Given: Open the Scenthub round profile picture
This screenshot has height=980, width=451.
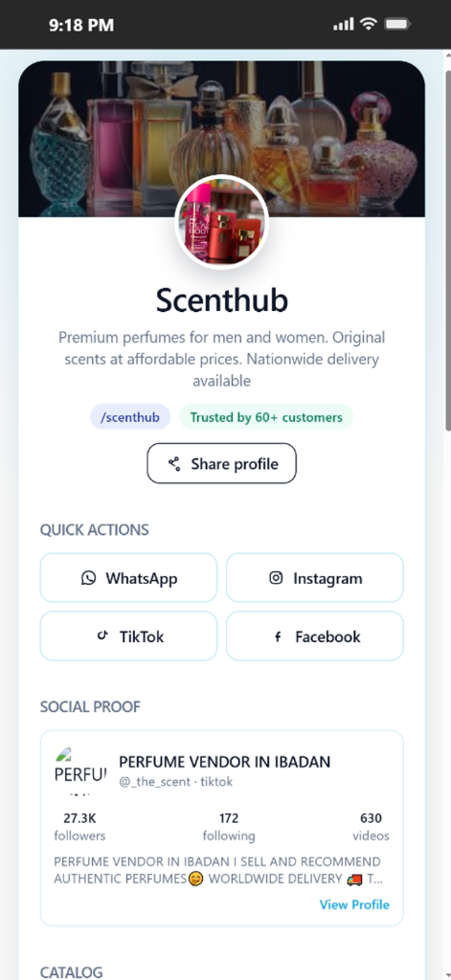Looking at the screenshot, I should [x=222, y=222].
